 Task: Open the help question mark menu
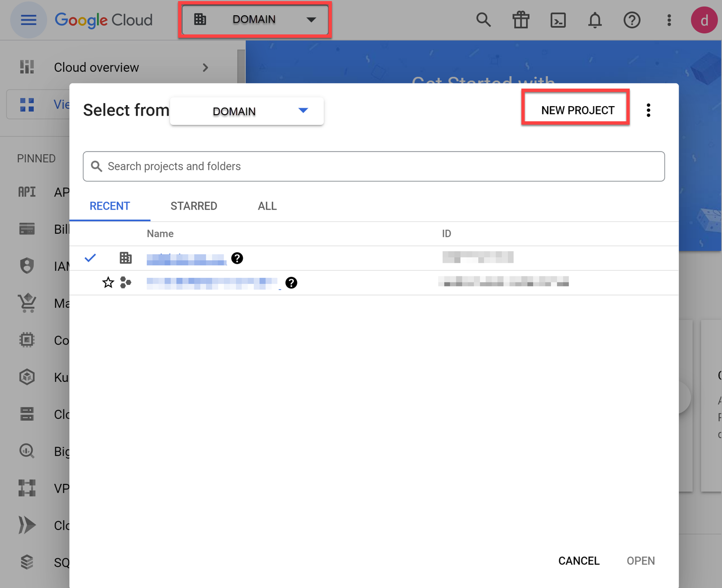coord(632,20)
